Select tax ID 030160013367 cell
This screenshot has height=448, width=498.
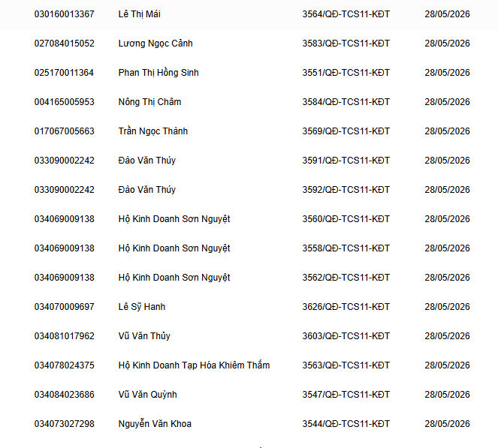pyautogui.click(x=64, y=14)
